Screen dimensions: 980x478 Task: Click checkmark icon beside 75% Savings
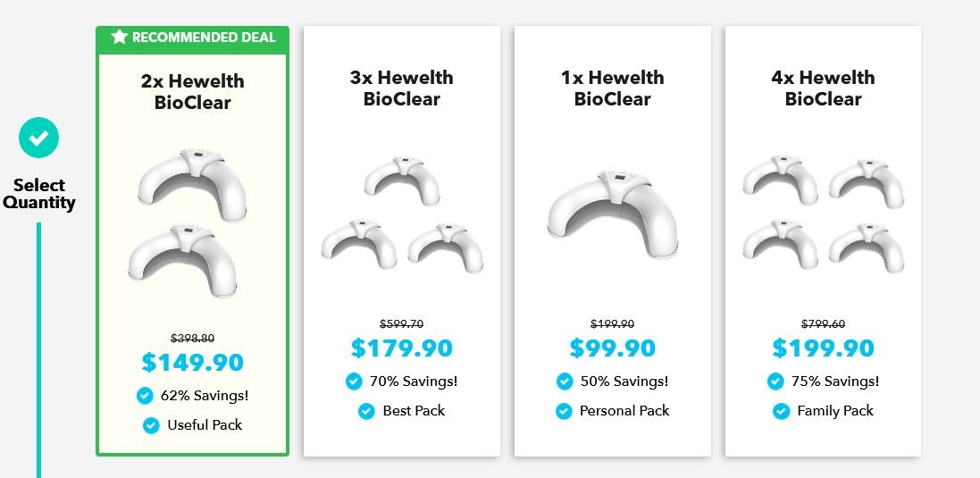coord(775,382)
